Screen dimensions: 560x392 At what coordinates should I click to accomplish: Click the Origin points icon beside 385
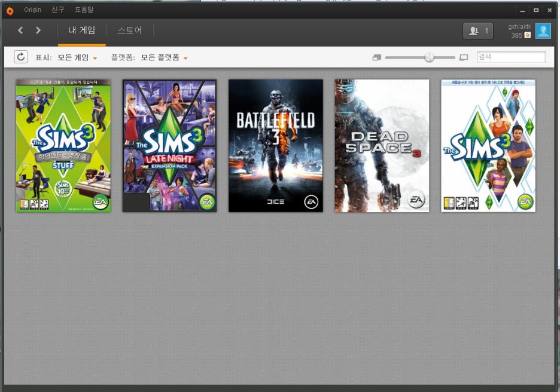click(528, 35)
